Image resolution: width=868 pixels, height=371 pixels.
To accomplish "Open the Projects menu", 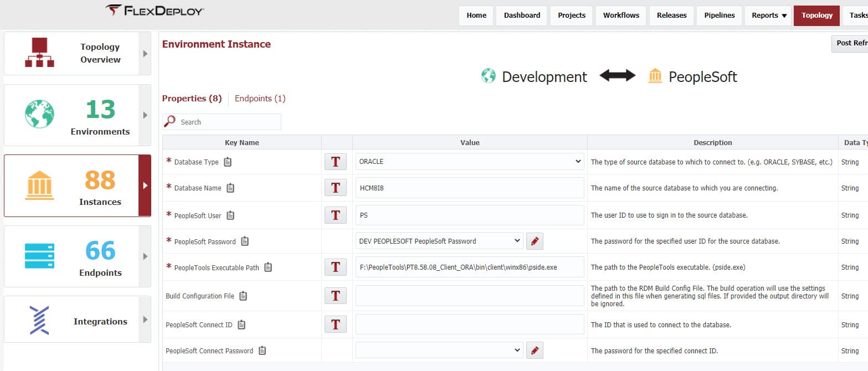I will 572,16.
